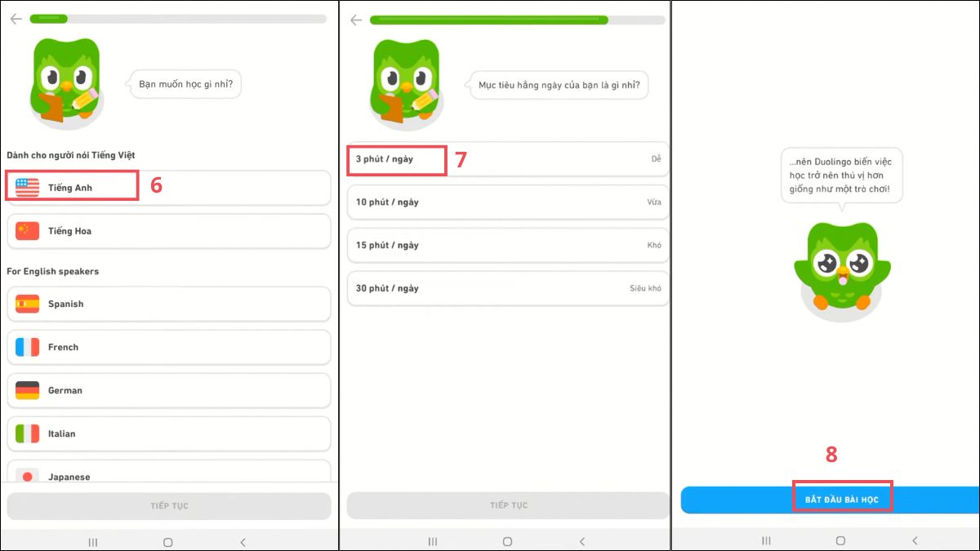980x551 pixels.
Task: Tap the back arrow on the language selection screen
Action: point(16,19)
